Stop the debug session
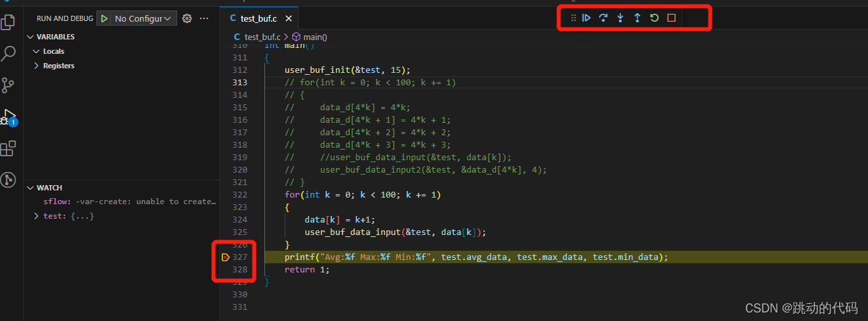 point(671,18)
